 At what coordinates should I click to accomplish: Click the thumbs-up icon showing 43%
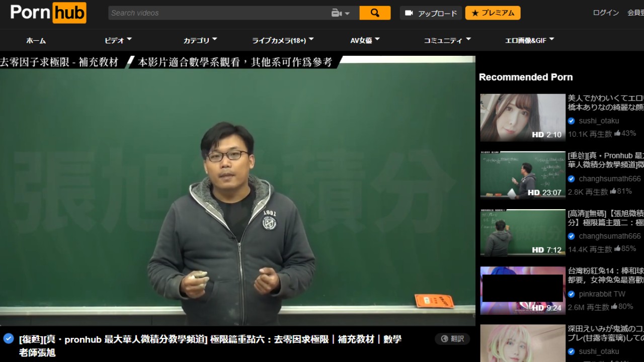coord(617,133)
